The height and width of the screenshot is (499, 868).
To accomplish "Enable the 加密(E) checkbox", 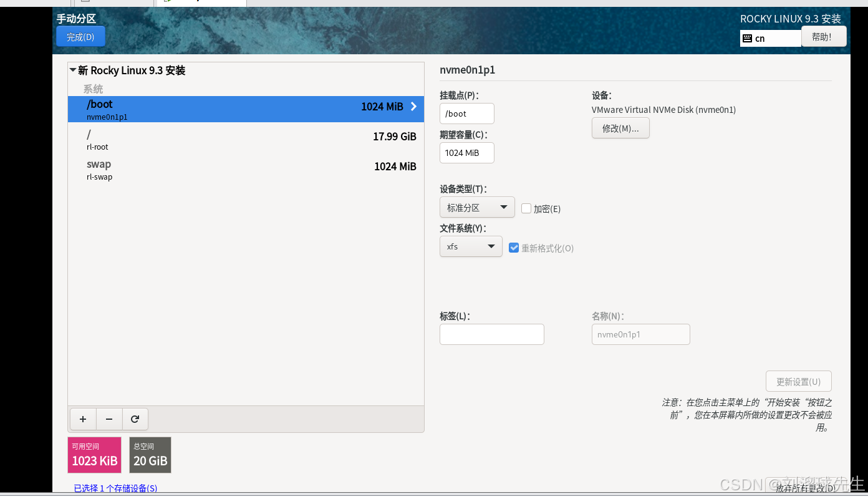I will pyautogui.click(x=526, y=208).
